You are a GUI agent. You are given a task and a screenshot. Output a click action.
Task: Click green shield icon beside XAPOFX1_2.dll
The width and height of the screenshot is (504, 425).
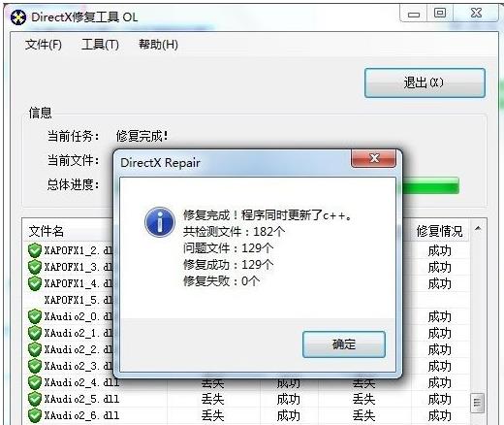click(x=35, y=250)
